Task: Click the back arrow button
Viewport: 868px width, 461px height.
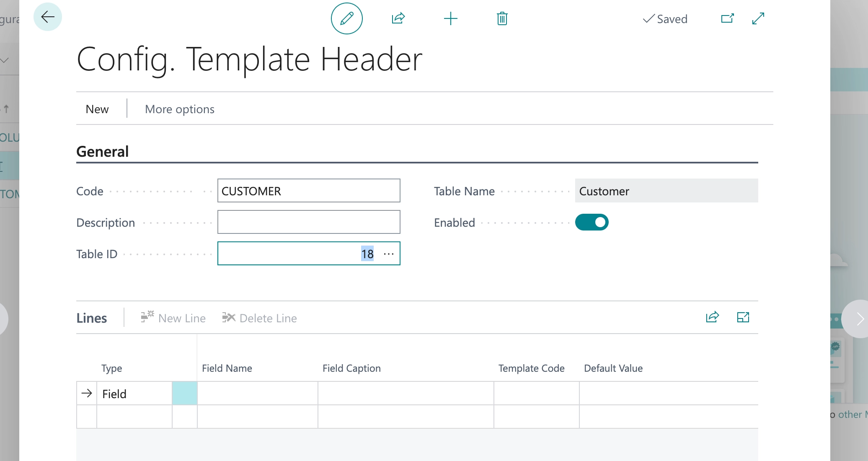Action: pos(48,17)
